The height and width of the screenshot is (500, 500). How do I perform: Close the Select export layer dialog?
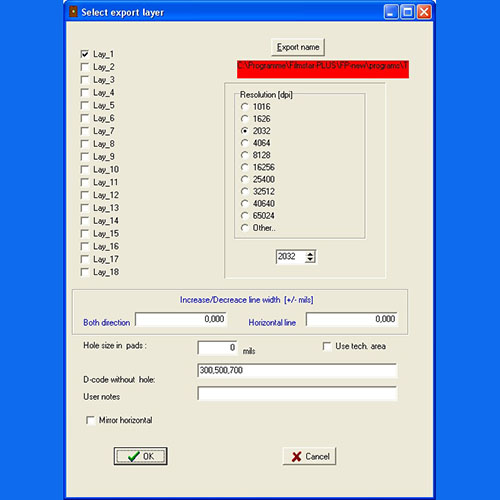[x=424, y=12]
